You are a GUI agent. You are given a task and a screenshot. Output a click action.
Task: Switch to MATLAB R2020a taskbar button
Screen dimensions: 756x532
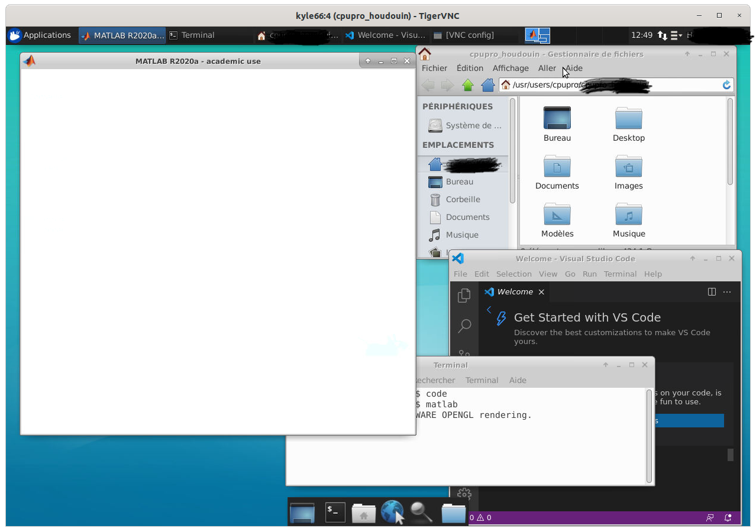pyautogui.click(x=122, y=35)
